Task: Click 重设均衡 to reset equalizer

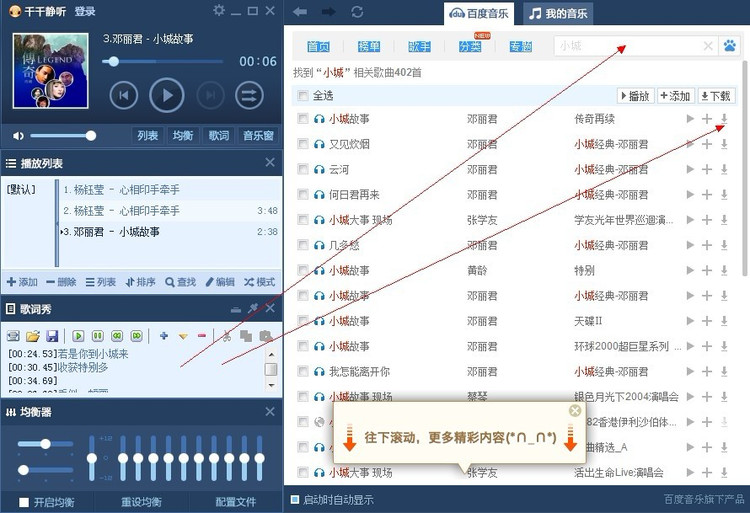Action: click(141, 502)
